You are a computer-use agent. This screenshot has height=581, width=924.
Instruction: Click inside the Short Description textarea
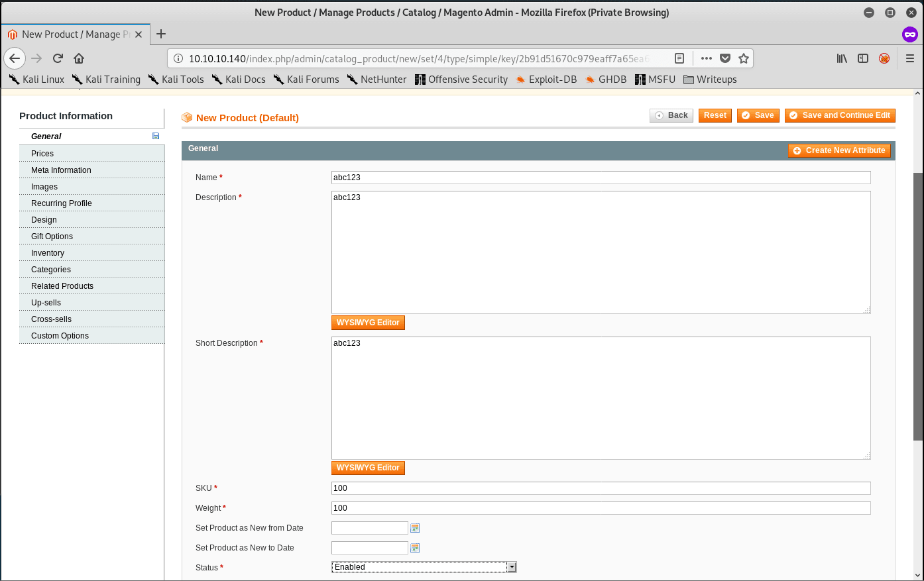coord(601,398)
